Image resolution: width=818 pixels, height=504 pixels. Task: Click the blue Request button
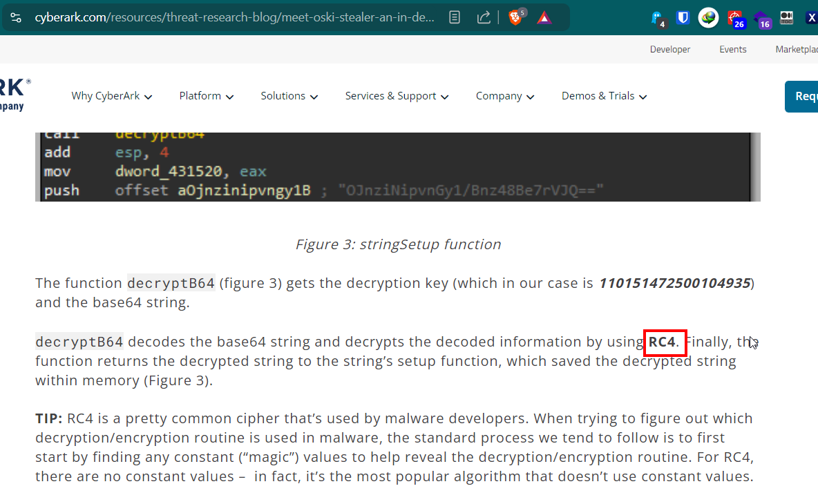point(801,97)
